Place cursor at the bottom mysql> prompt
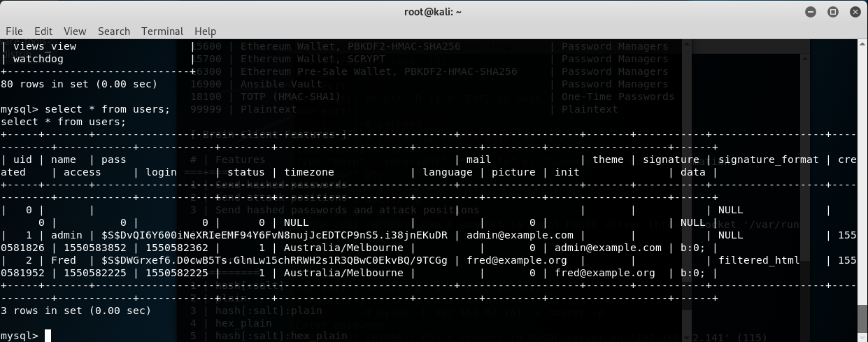This screenshot has width=868, height=342. [x=48, y=336]
